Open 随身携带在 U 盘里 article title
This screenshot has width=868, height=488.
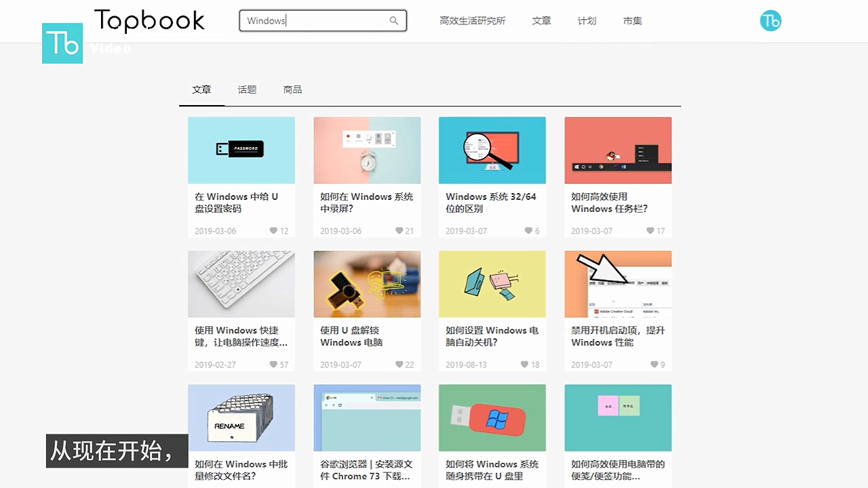click(x=492, y=470)
